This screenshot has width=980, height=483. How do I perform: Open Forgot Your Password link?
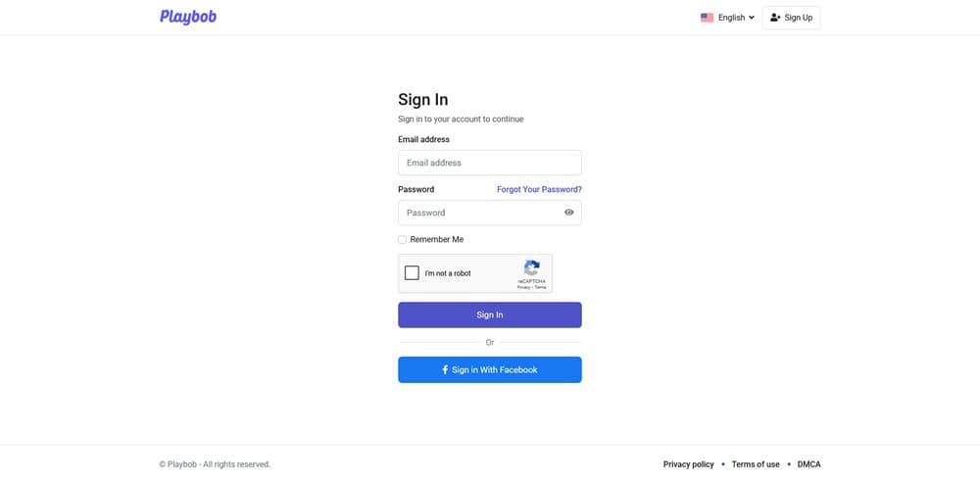point(539,189)
